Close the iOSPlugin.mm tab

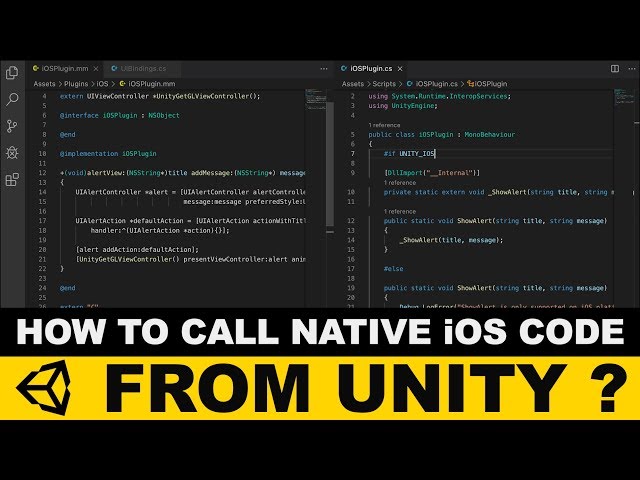pyautogui.click(x=96, y=69)
